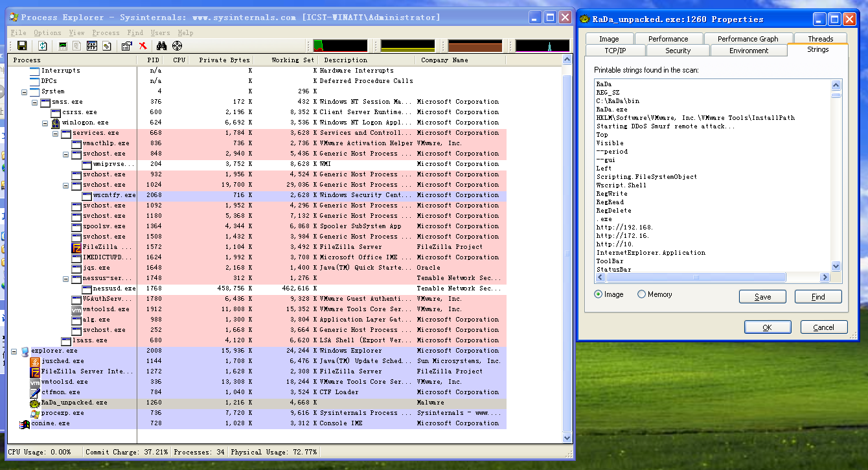
Task: Click the CPU usage mini graph
Action: tap(340, 45)
